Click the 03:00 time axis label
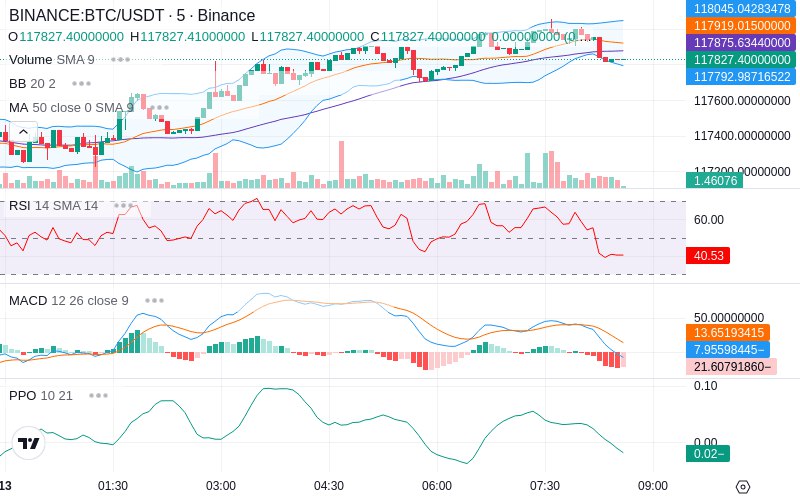The width and height of the screenshot is (800, 500). tap(221, 486)
